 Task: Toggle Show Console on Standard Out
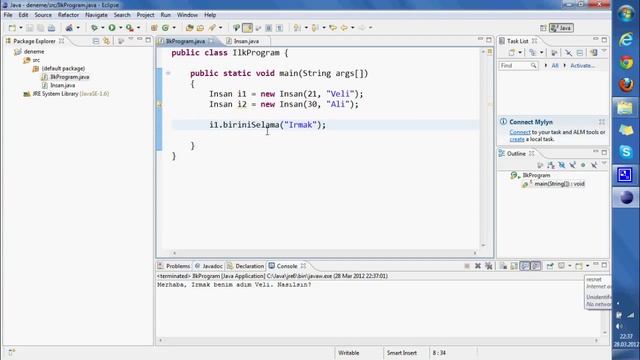coord(524,266)
